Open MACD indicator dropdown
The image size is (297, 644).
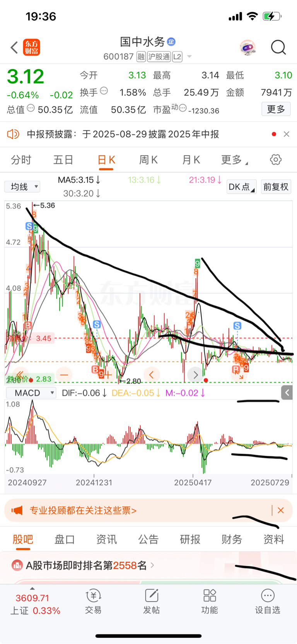click(x=31, y=393)
